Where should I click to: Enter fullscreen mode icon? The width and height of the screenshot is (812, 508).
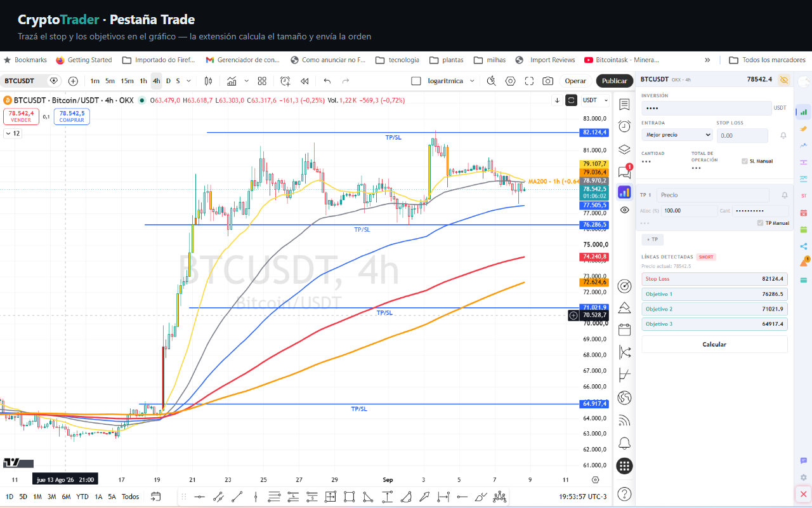529,81
